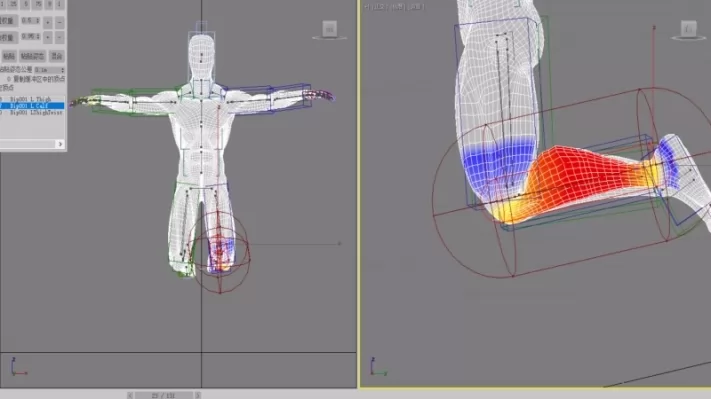The image size is (711, 399).
Task: Click the 混合 blend weights button
Action: point(57,56)
